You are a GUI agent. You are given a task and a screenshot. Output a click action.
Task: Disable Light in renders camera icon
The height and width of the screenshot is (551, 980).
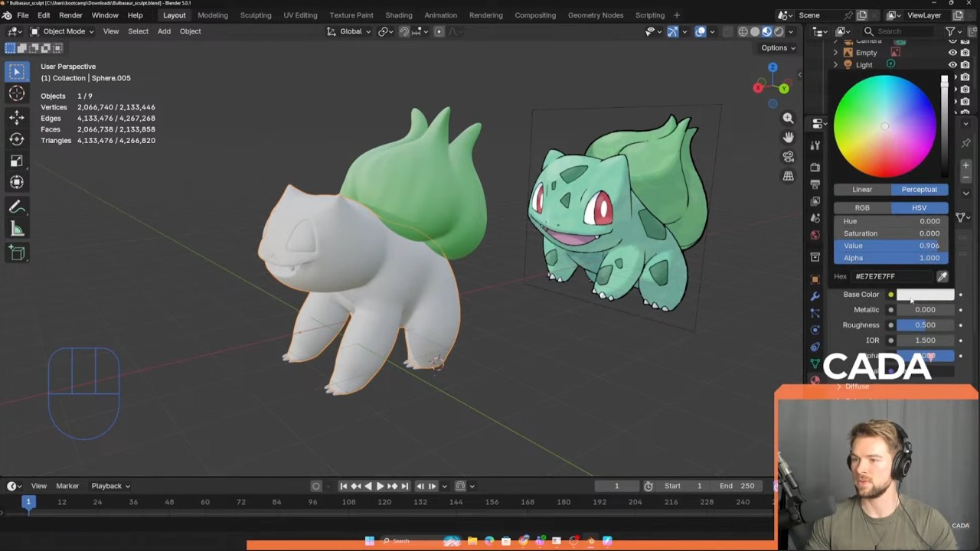[965, 65]
